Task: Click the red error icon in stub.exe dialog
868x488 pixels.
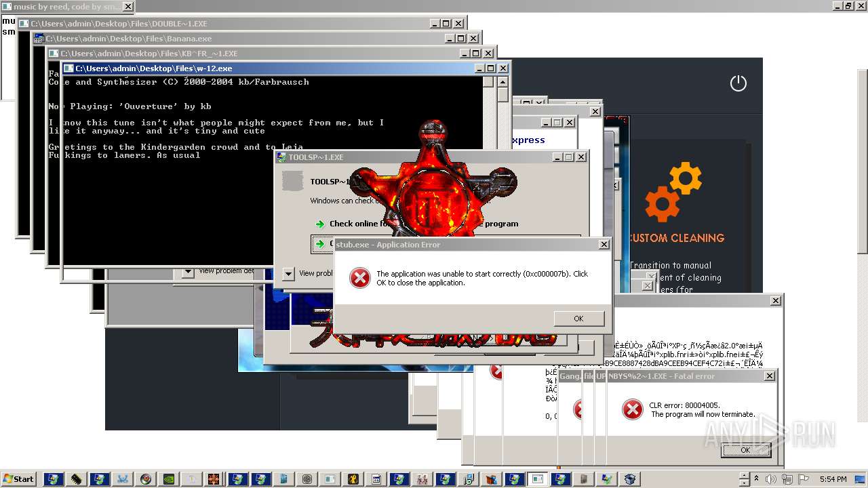Action: (359, 278)
